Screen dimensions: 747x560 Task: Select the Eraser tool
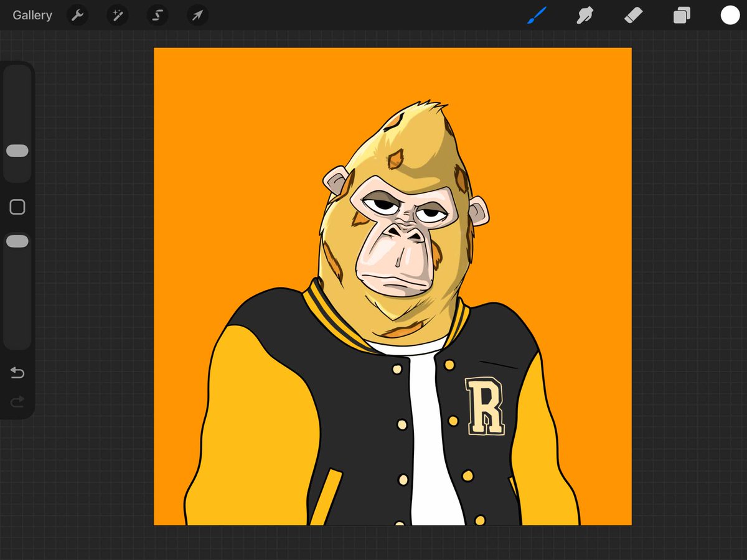tap(633, 16)
